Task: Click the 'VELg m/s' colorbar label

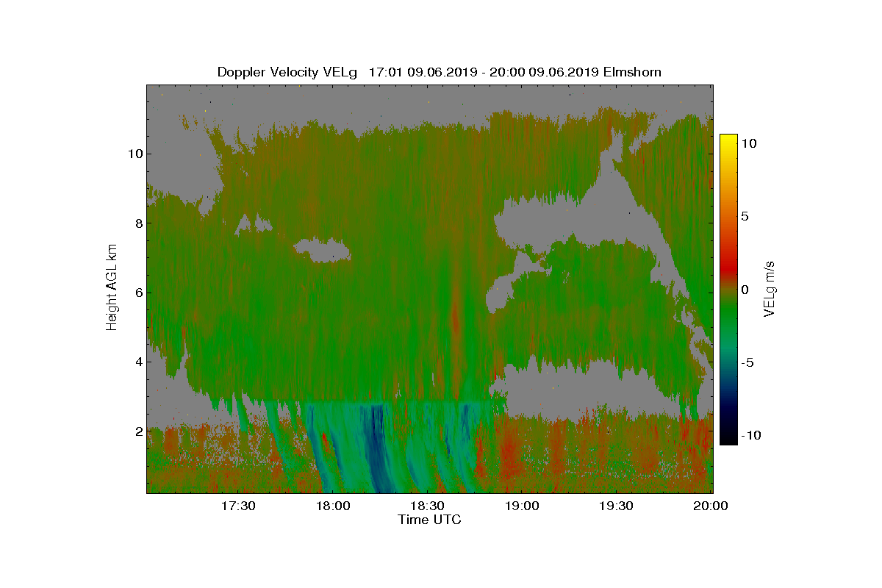Action: click(770, 289)
